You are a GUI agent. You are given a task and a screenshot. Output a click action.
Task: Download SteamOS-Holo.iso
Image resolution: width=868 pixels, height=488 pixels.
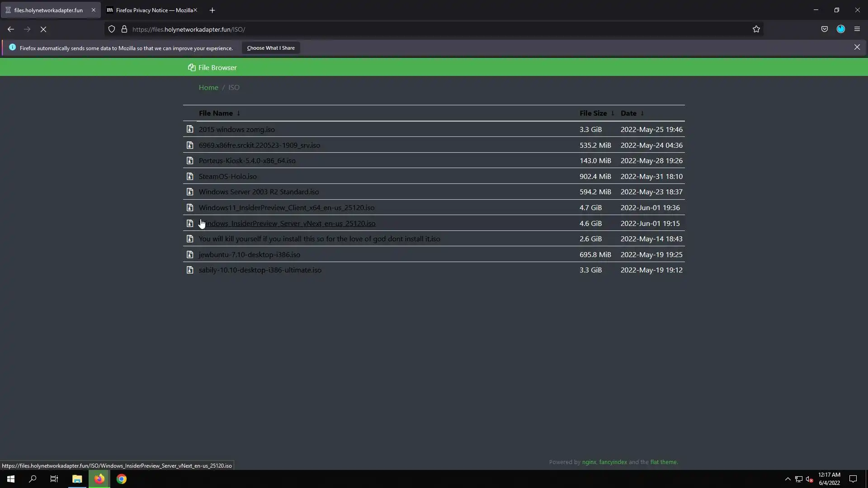point(227,177)
